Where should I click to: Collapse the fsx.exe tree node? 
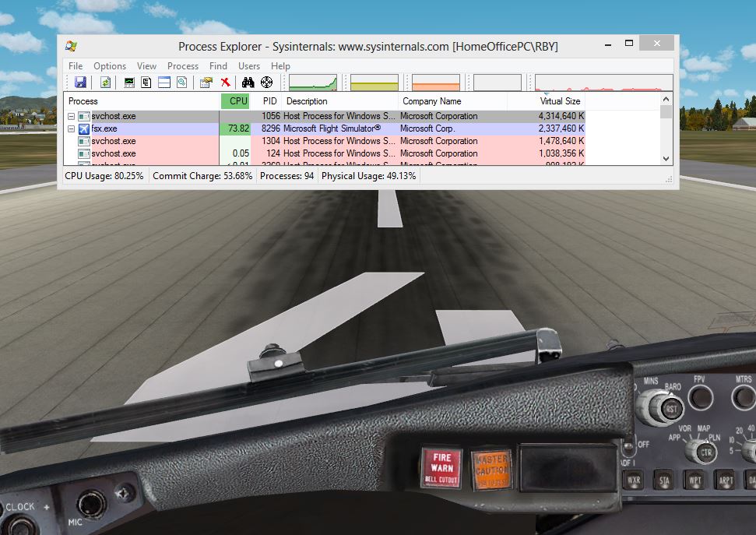click(71, 128)
